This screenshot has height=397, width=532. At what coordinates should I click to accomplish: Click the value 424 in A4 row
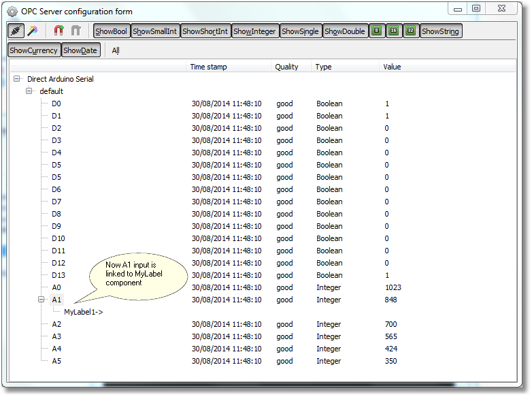click(391, 349)
